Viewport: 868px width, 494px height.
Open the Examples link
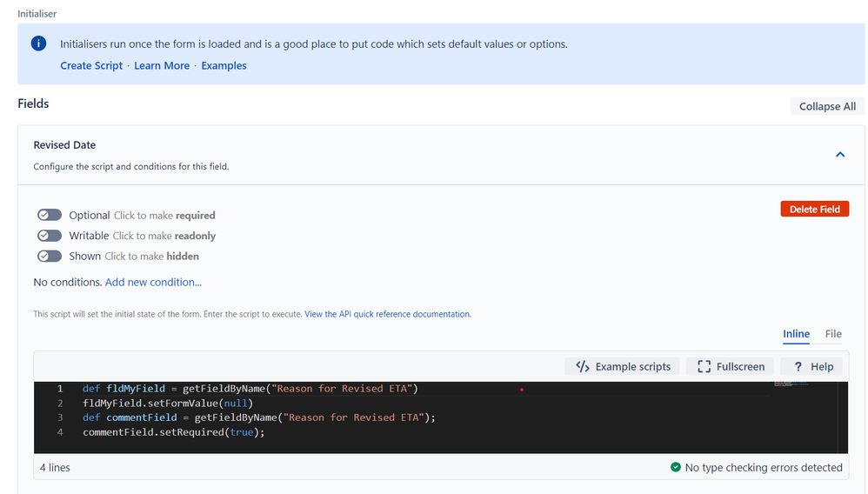coord(224,65)
